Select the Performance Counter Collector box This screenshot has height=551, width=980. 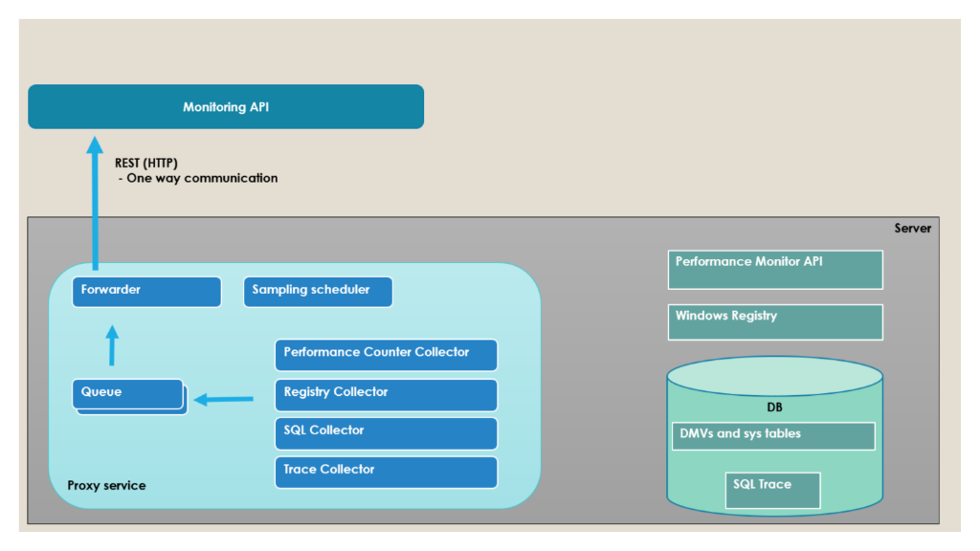coord(386,355)
